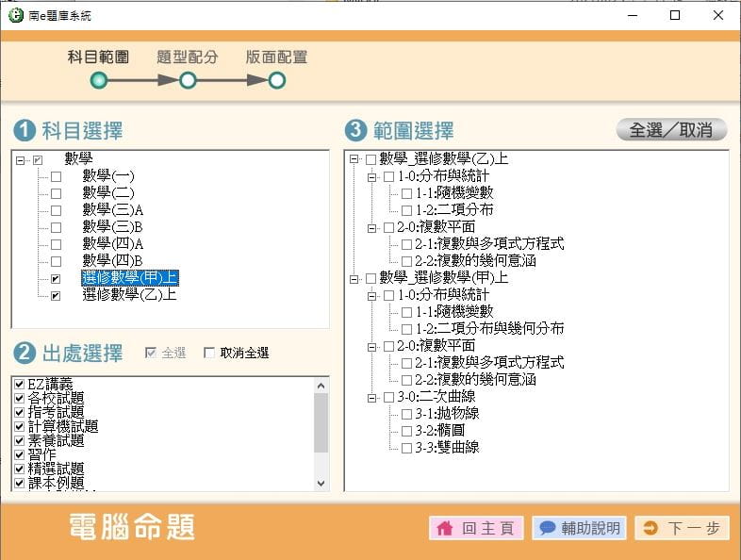
Task: Check the 取消全選 checkbox
Action: pos(209,353)
